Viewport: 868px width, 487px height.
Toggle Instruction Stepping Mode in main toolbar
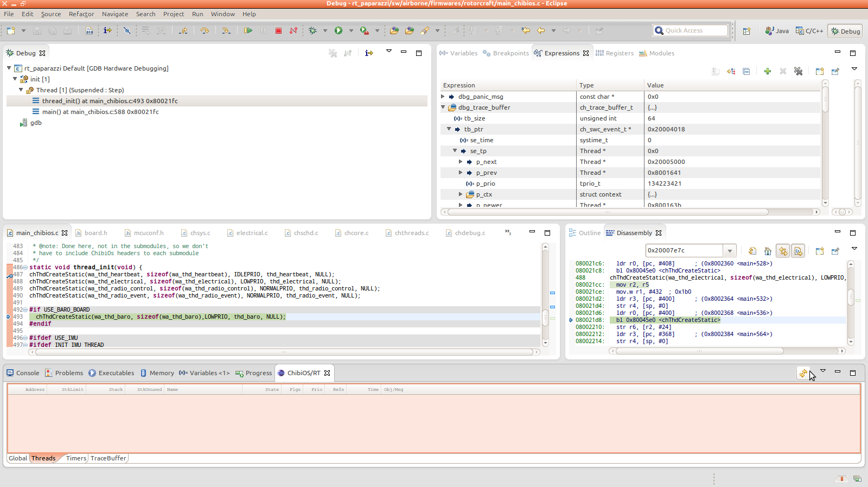point(107,31)
